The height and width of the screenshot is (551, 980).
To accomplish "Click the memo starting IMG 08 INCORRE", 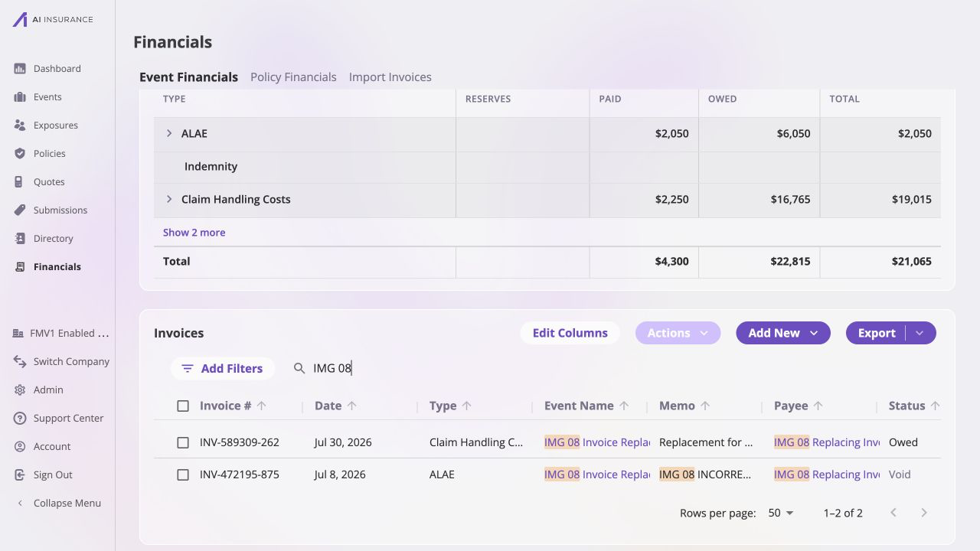I will [705, 474].
